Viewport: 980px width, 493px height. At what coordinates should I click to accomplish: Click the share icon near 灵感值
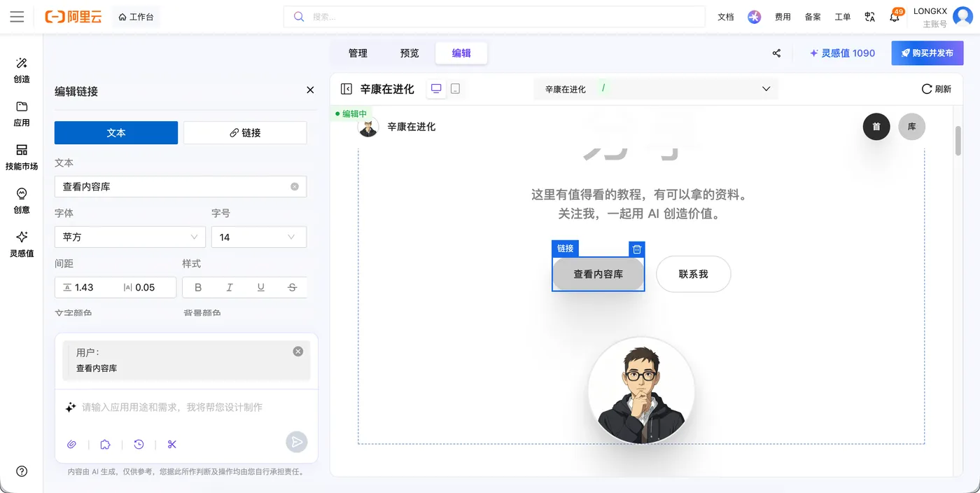click(x=776, y=53)
